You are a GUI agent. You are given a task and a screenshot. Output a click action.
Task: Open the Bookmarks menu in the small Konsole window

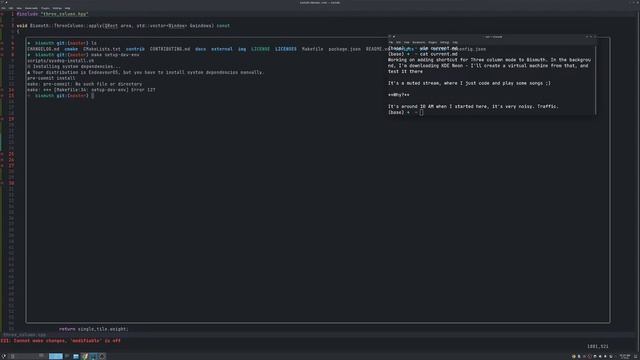pos(419,42)
